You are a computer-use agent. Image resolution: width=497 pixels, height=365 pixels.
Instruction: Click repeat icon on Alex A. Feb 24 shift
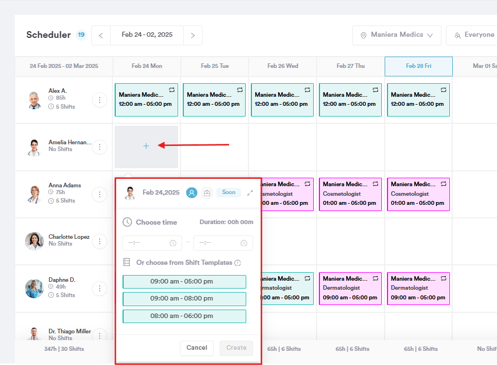click(172, 90)
